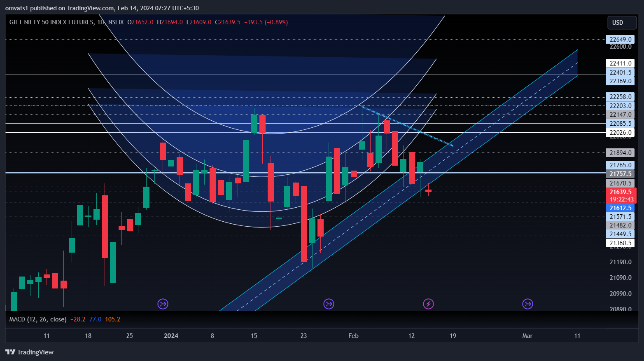The image size is (644, 361).
Task: Click the NSEIX exchange label
Action: coord(116,22)
